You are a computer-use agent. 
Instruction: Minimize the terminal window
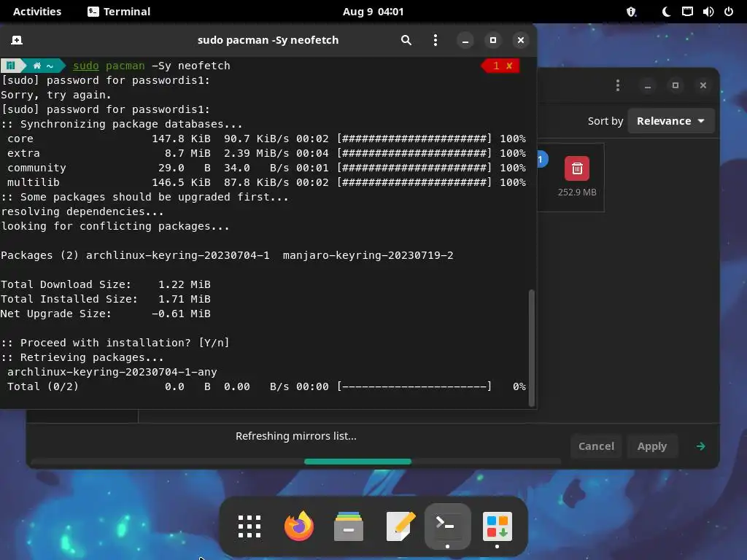pos(465,41)
